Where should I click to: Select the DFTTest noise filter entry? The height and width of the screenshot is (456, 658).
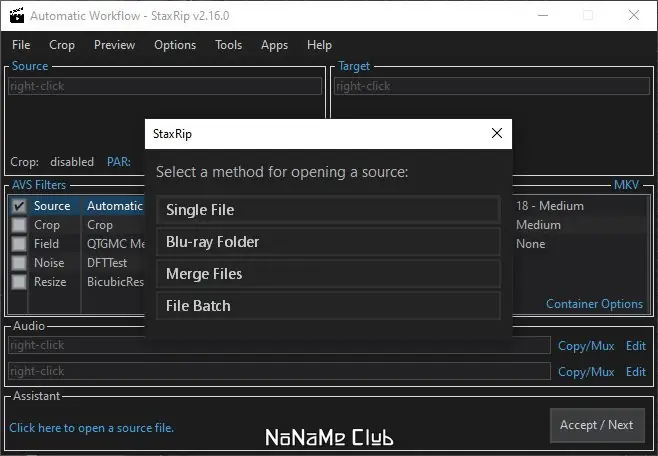pyautogui.click(x=107, y=263)
